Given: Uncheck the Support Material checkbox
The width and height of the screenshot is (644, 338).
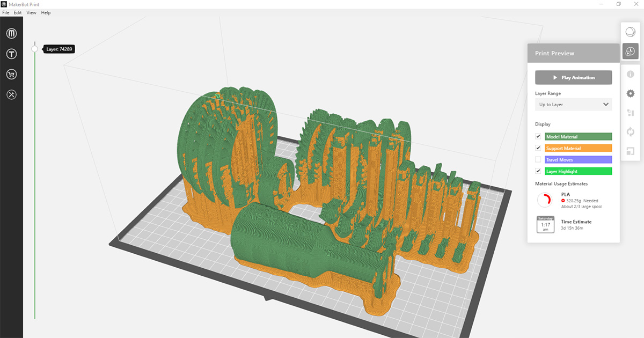Looking at the screenshot, I should 538,148.
